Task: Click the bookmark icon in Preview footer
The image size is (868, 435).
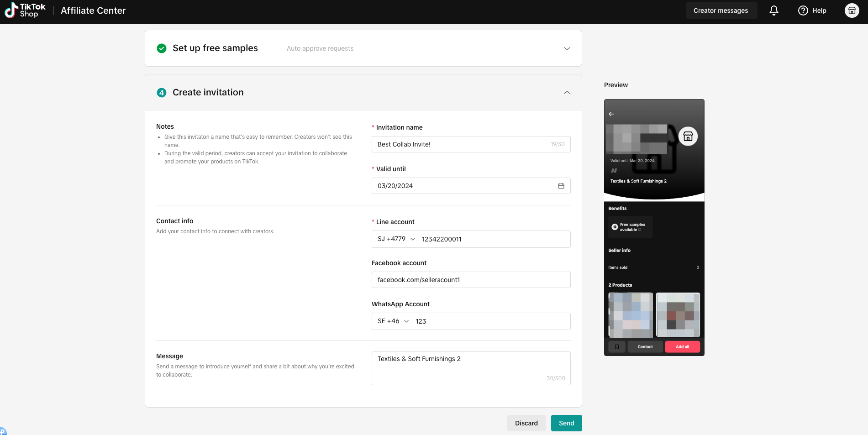Action: tap(617, 347)
